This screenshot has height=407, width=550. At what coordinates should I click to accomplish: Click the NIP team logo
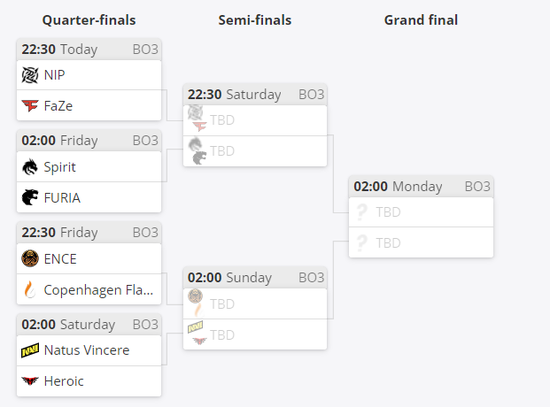point(30,75)
